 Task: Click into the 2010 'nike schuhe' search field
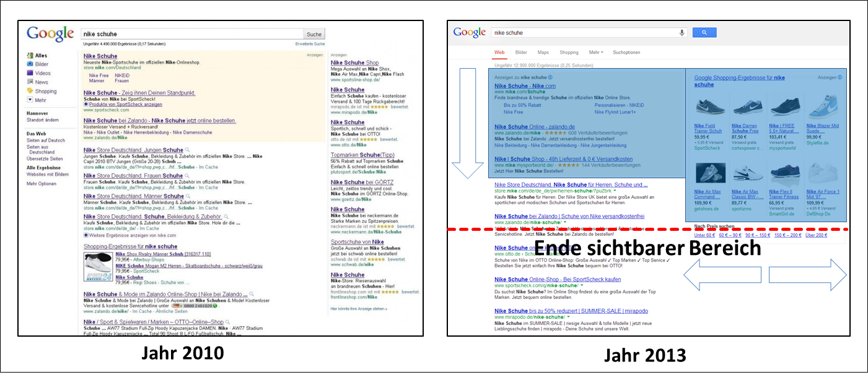[x=192, y=34]
